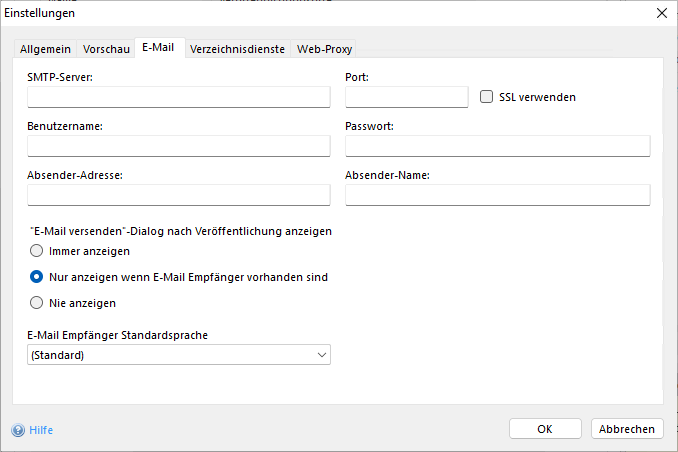Click the Absender-Adresse input field
Screen dimensions: 678x452
(179, 195)
